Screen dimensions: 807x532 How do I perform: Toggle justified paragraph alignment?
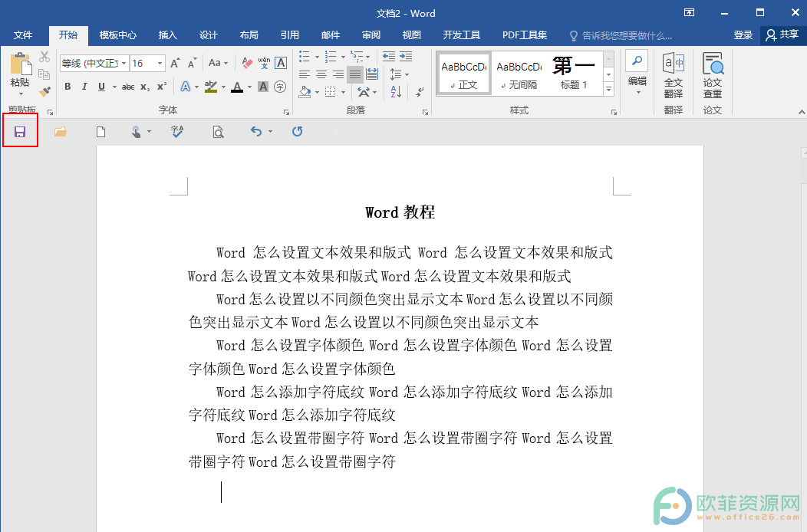[355, 75]
